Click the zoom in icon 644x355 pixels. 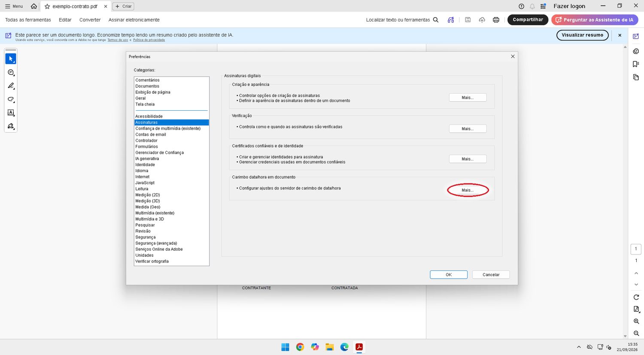pyautogui.click(x=636, y=321)
